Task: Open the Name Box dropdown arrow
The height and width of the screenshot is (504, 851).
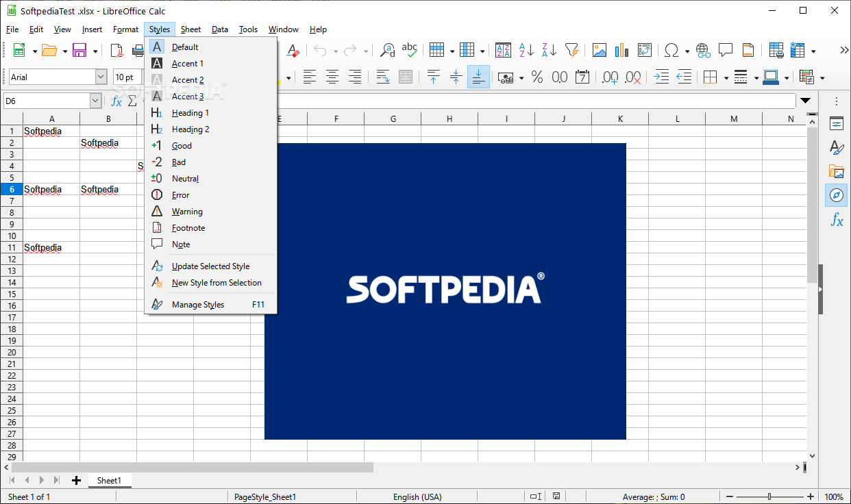Action: [x=95, y=101]
